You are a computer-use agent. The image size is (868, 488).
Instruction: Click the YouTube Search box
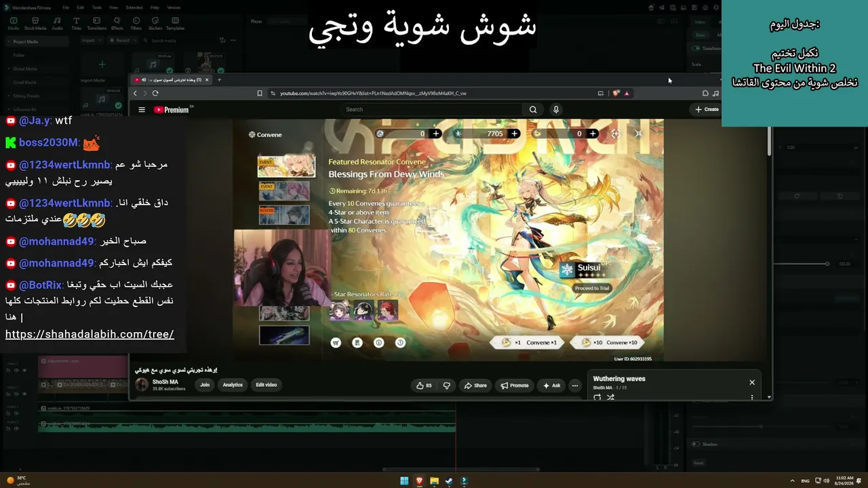(x=432, y=109)
